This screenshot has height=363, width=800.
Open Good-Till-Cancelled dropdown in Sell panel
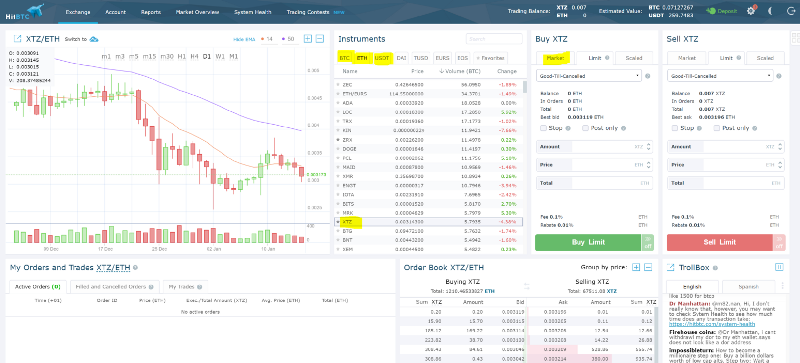click(720, 76)
